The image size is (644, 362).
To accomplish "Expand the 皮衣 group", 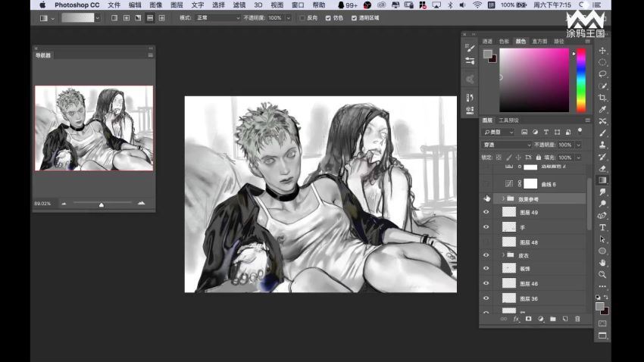I will click(503, 255).
